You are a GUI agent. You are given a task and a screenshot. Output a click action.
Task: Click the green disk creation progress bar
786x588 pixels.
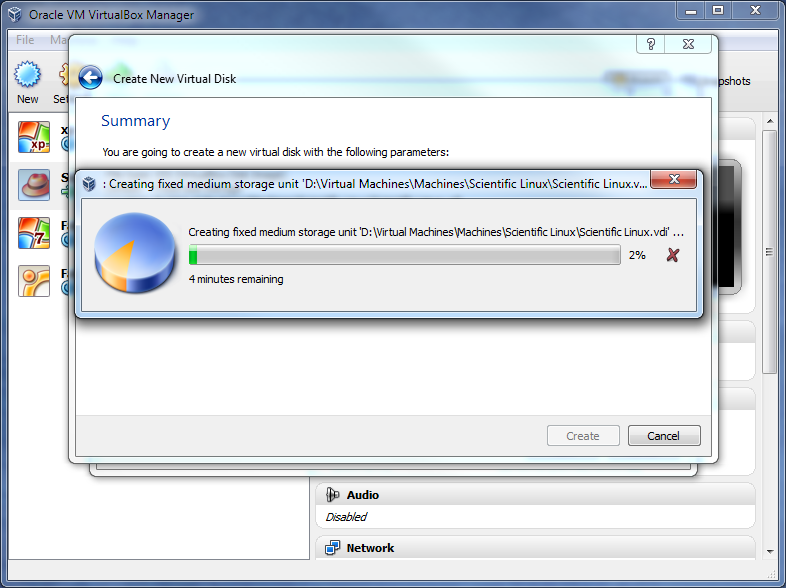point(405,255)
